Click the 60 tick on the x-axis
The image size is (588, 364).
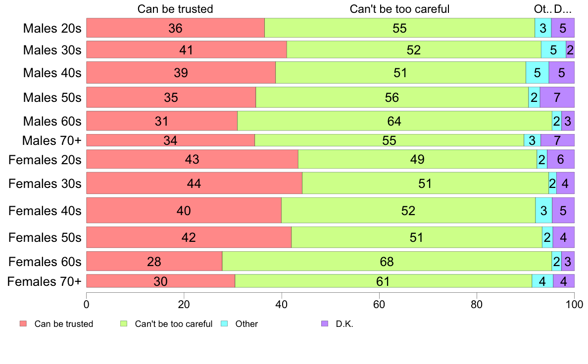[x=379, y=304]
